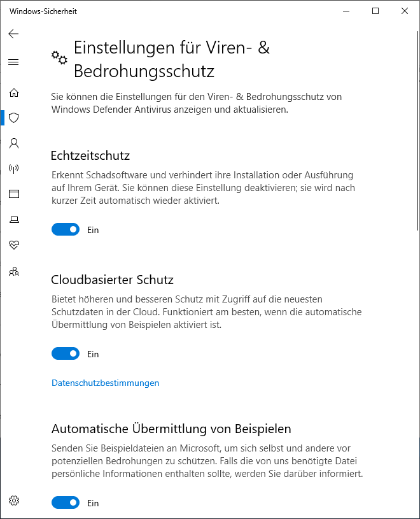The width and height of the screenshot is (420, 519).
Task: Maximize the Windows-Sicherheit window
Action: pyautogui.click(x=375, y=11)
